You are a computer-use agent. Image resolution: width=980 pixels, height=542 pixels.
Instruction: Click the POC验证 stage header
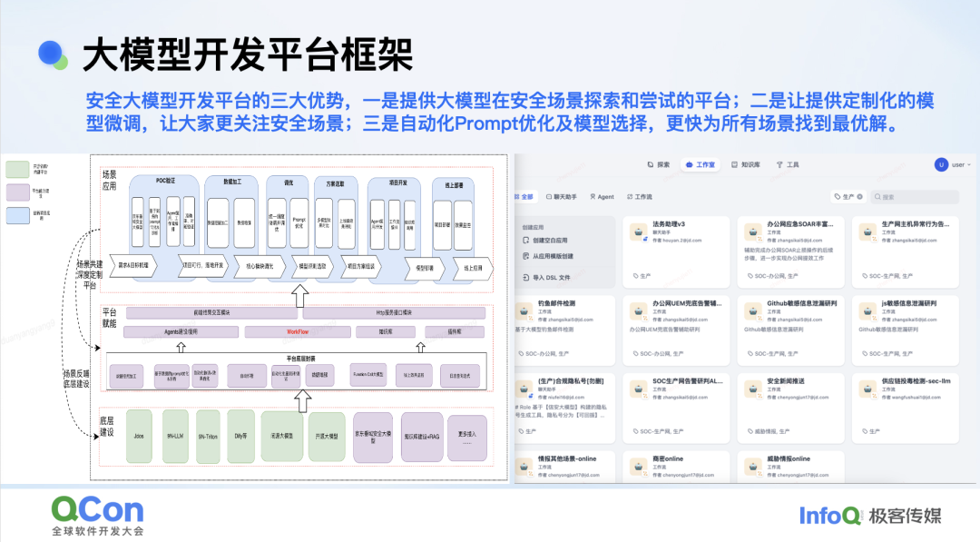[x=165, y=181]
